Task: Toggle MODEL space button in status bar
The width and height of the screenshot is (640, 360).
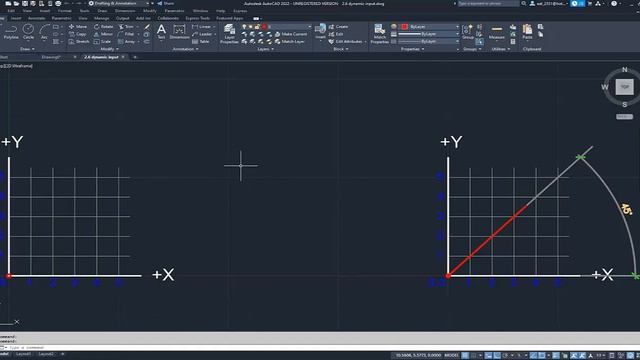Action: [451, 356]
